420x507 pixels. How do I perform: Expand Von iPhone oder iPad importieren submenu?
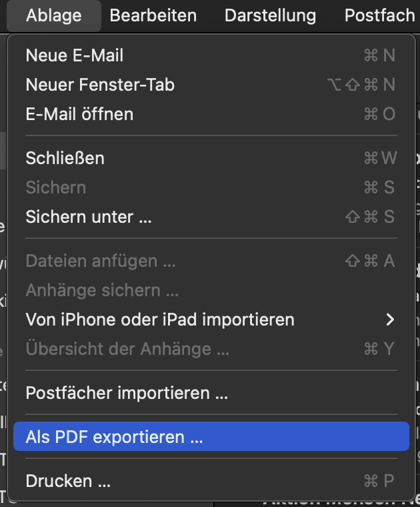160,320
